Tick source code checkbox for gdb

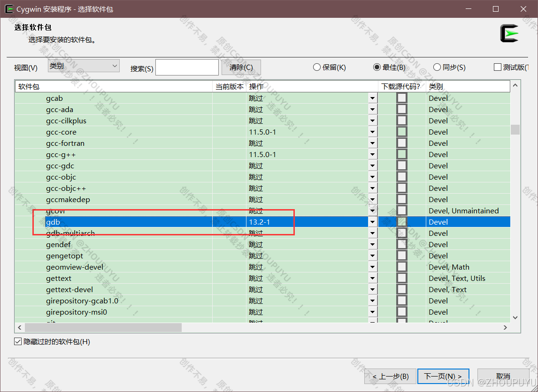click(402, 222)
